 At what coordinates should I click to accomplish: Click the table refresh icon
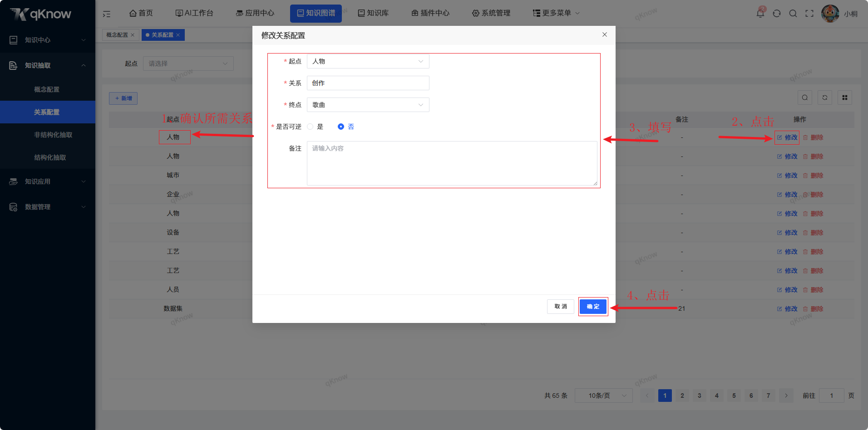point(825,98)
